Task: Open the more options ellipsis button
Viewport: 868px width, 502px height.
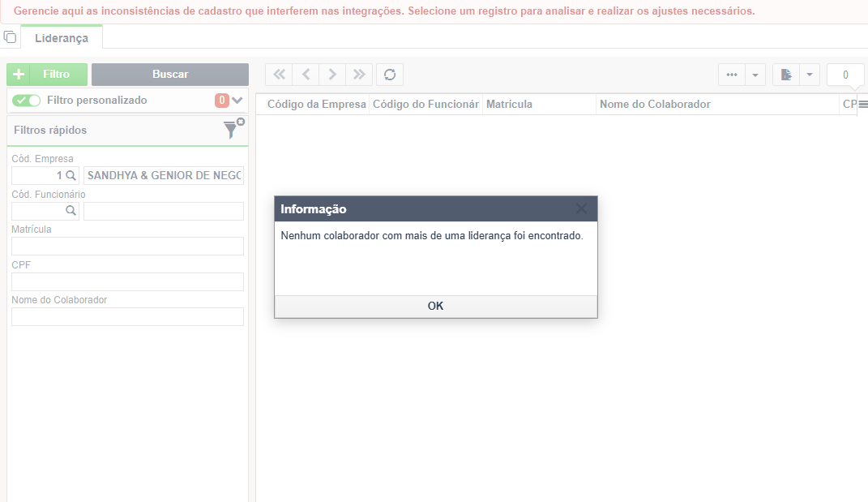Action: tap(732, 75)
